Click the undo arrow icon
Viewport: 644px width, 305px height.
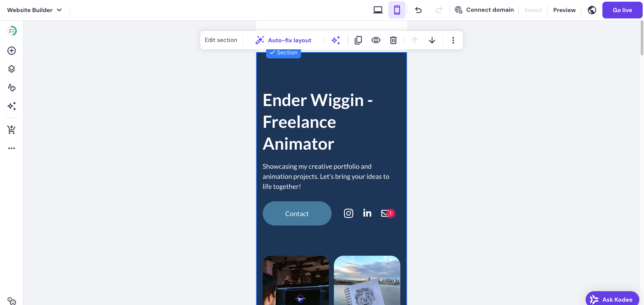click(x=418, y=10)
